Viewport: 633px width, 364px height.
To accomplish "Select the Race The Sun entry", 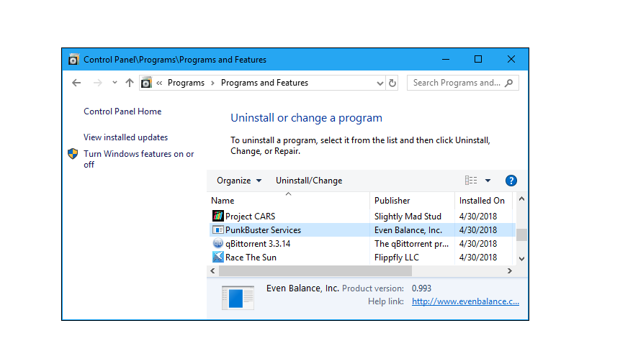I will (x=251, y=258).
